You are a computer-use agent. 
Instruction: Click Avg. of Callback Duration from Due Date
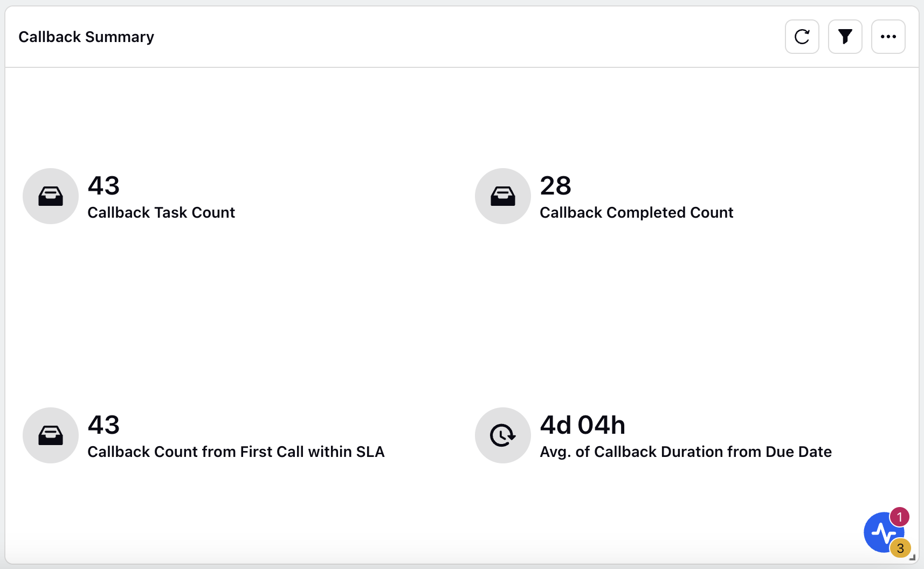(686, 452)
